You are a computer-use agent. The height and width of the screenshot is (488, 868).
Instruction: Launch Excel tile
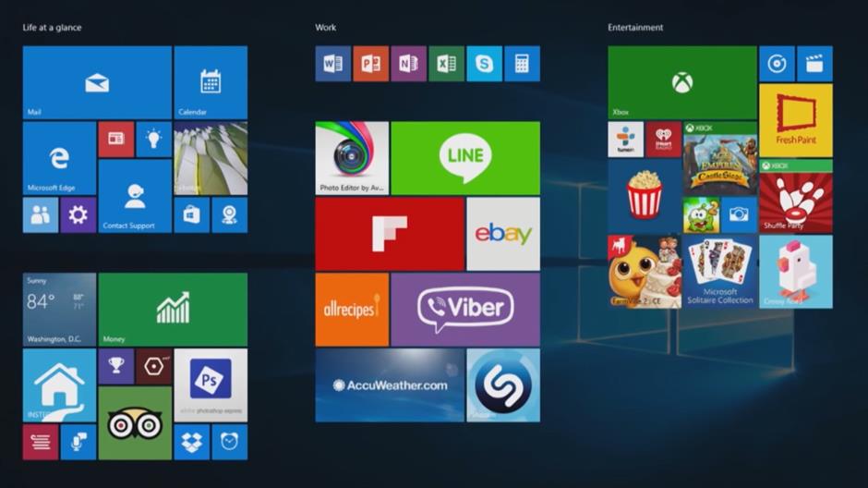click(x=447, y=64)
